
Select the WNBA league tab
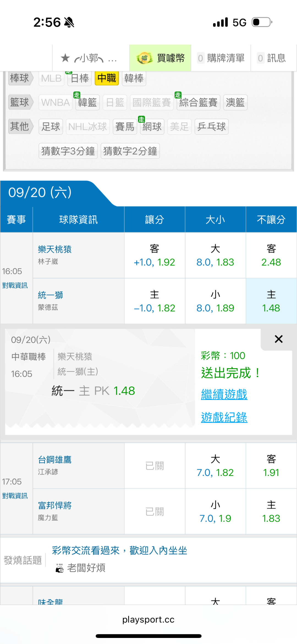(55, 102)
